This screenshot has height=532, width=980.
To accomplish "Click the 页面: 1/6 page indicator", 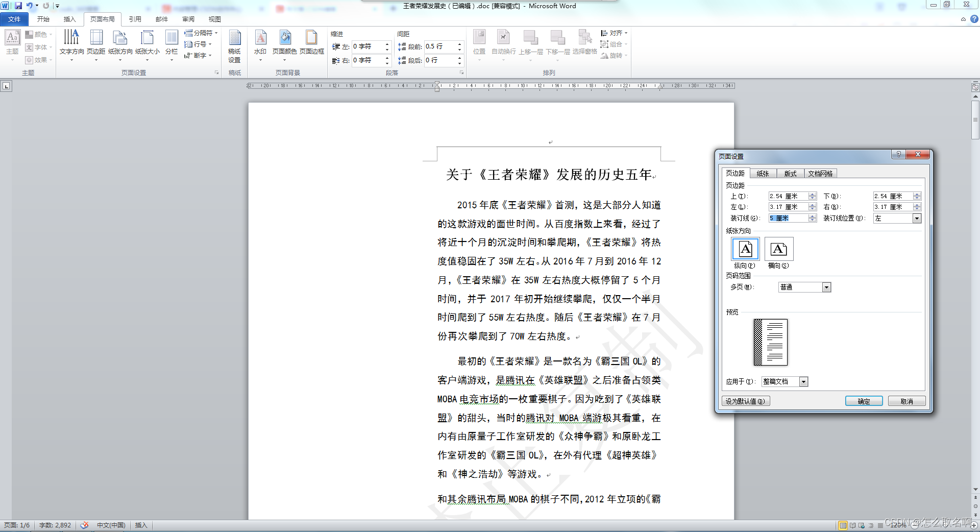I will pyautogui.click(x=17, y=525).
